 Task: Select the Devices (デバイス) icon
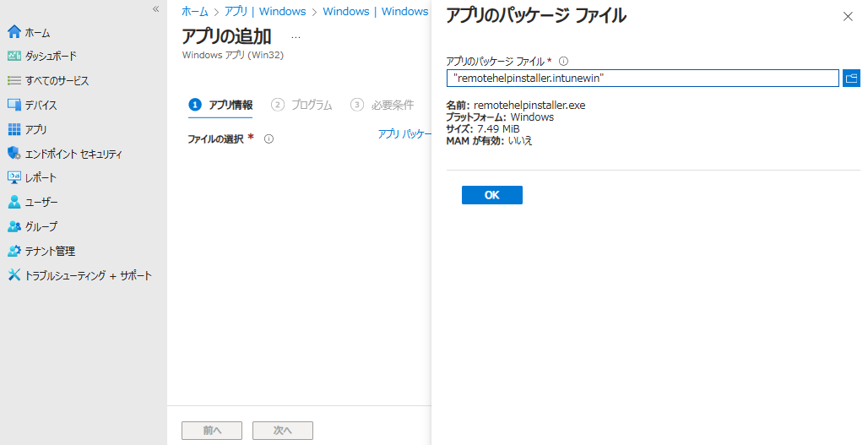point(14,105)
